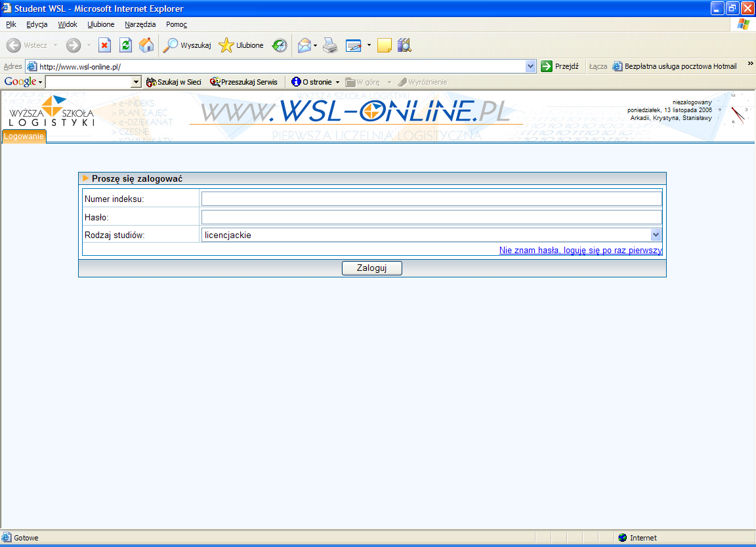Click the 'Rodzaj studiów:' label
756x547 pixels.
pos(114,235)
